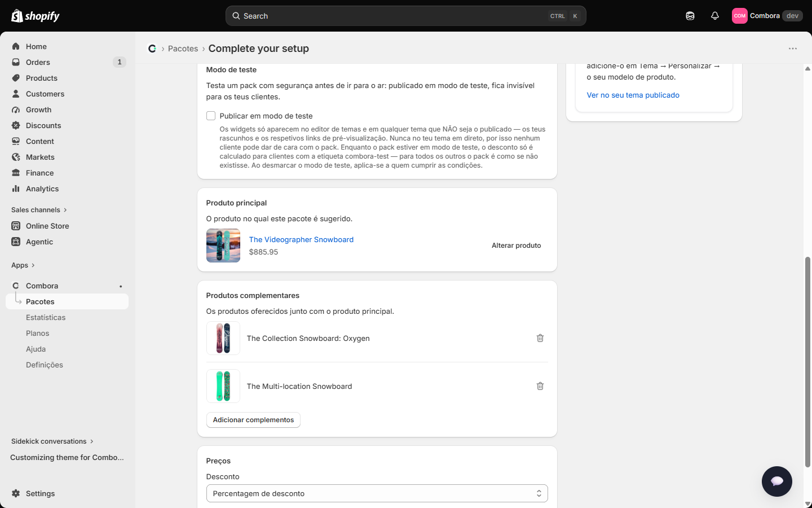Click the Videographer Snowboard thumbnail
The height and width of the screenshot is (508, 812).
click(x=223, y=246)
